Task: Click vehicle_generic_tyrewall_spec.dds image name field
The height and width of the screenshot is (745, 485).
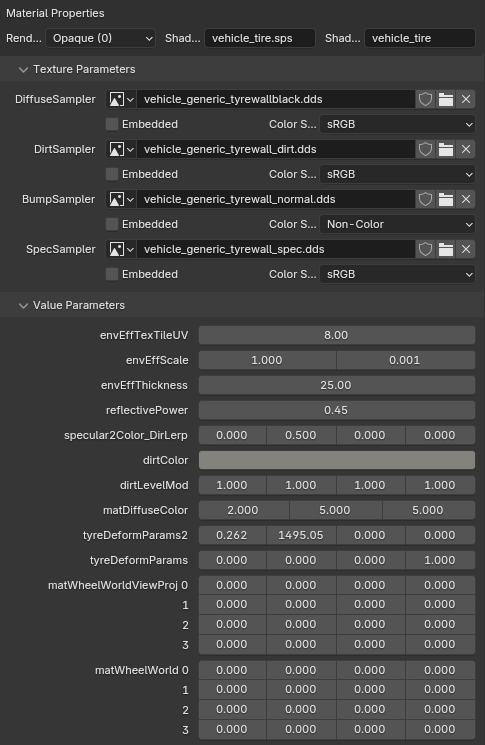Action: [x=276, y=249]
